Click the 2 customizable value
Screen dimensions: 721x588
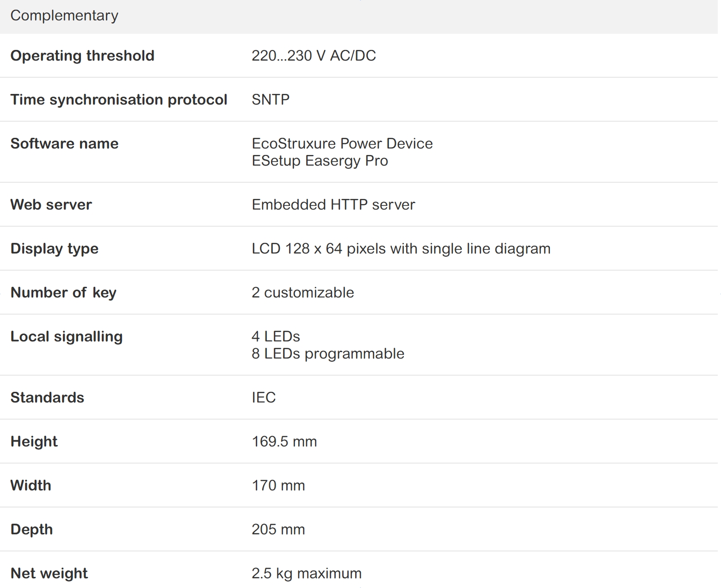pos(302,292)
